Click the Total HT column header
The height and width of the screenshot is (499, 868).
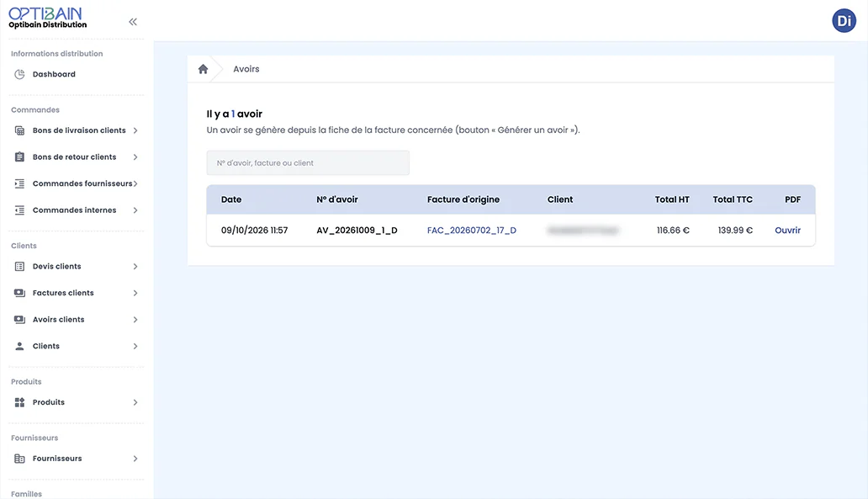point(672,199)
